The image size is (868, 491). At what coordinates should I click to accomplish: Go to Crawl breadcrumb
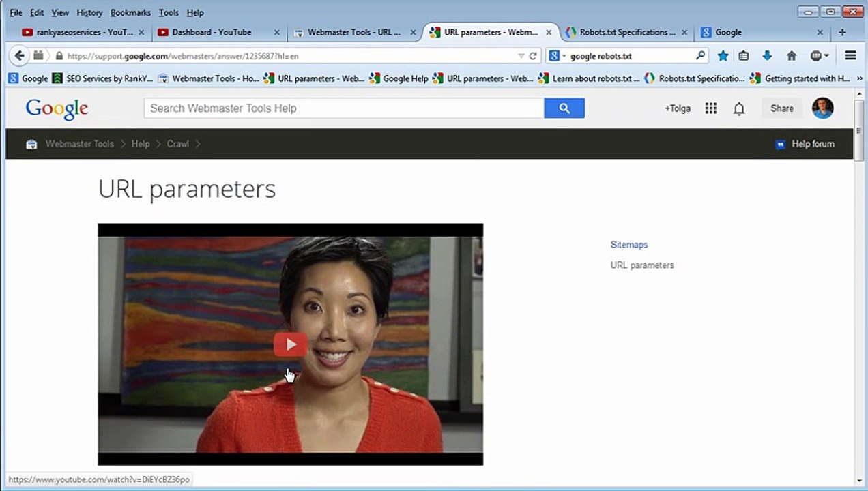(x=178, y=144)
